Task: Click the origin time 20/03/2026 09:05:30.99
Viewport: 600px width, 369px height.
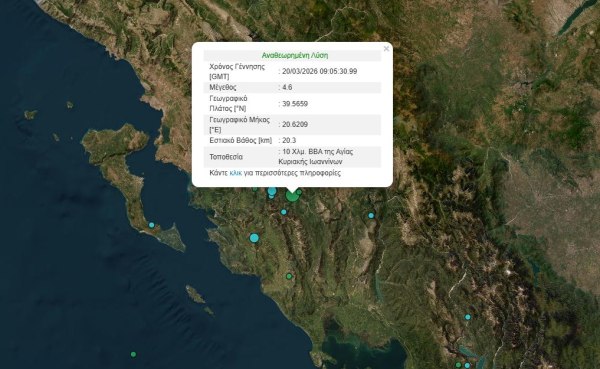Action: coord(320,71)
